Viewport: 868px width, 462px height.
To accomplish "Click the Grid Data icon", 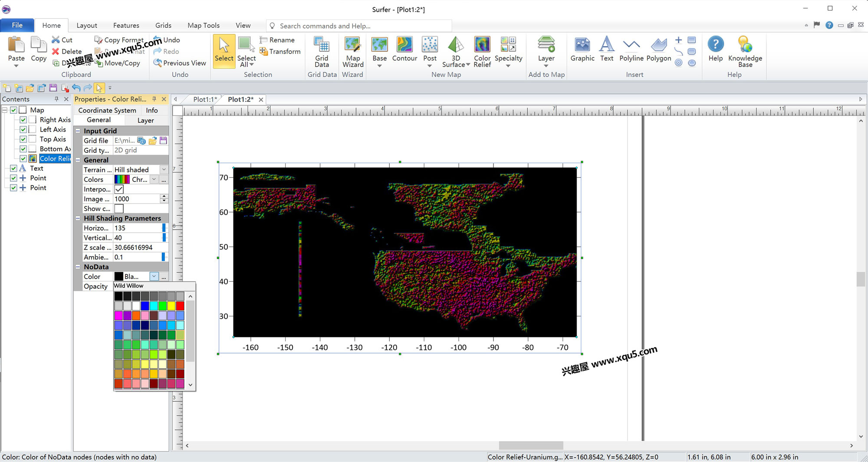I will [322, 52].
